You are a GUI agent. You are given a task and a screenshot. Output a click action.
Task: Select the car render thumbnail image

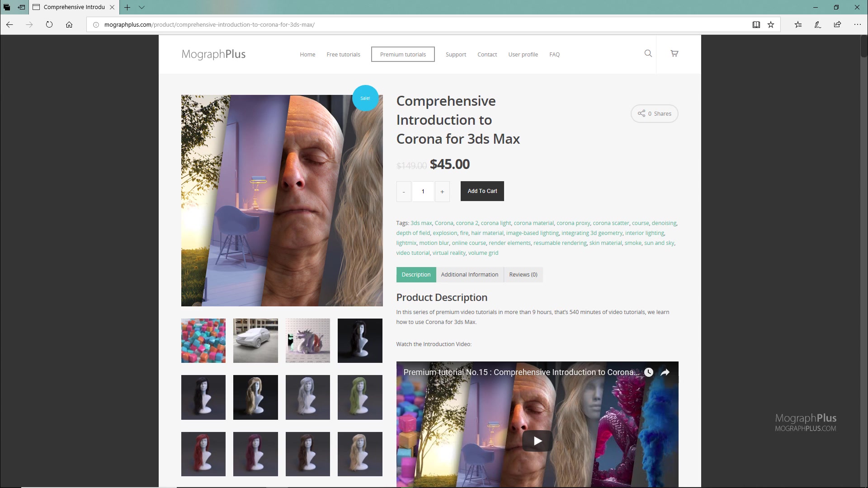[x=255, y=340]
